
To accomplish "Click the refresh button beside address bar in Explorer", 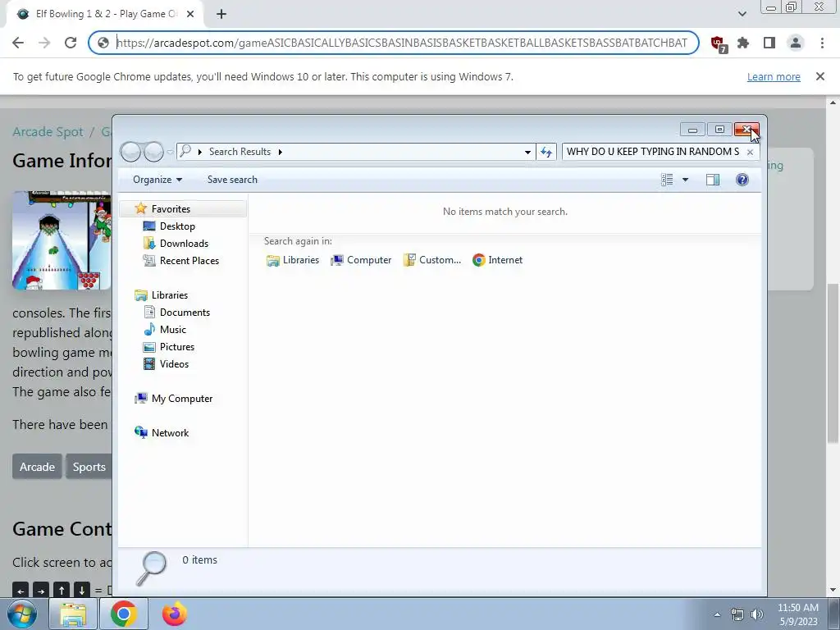I will pyautogui.click(x=546, y=152).
